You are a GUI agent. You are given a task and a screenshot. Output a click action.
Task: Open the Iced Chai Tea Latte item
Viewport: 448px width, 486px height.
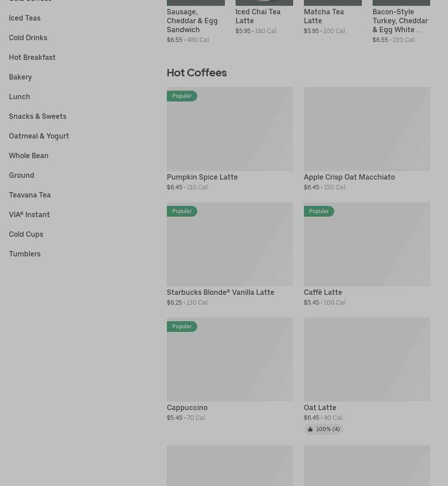click(258, 16)
